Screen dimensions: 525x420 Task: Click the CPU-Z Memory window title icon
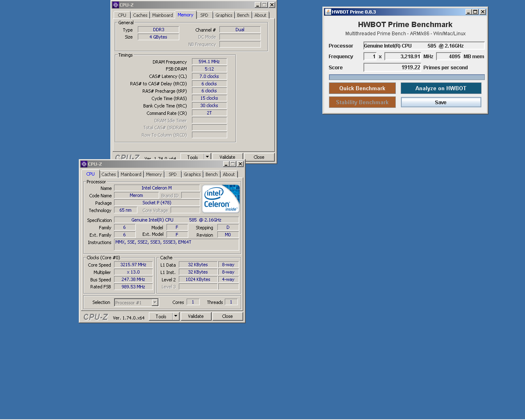pos(116,5)
